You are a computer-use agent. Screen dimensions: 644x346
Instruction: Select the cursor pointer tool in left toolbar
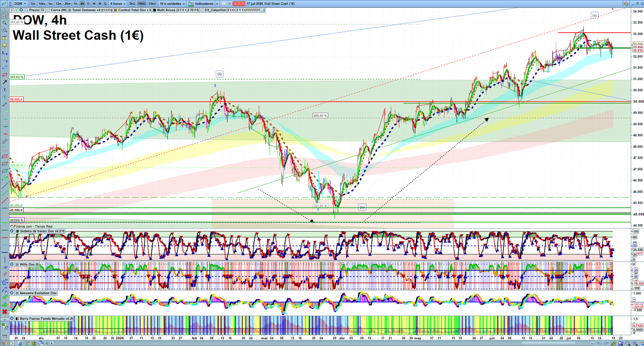tap(4, 16)
